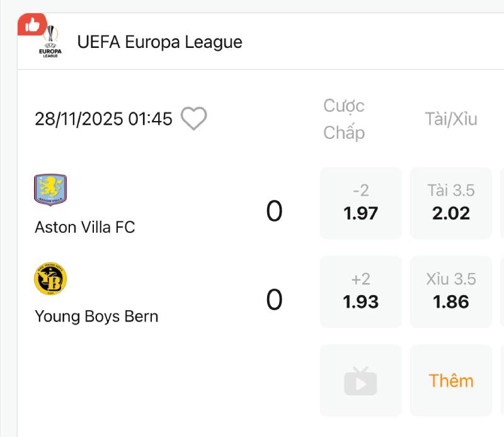Bet Aston Villa -2 handicap at 1.97

(x=360, y=203)
